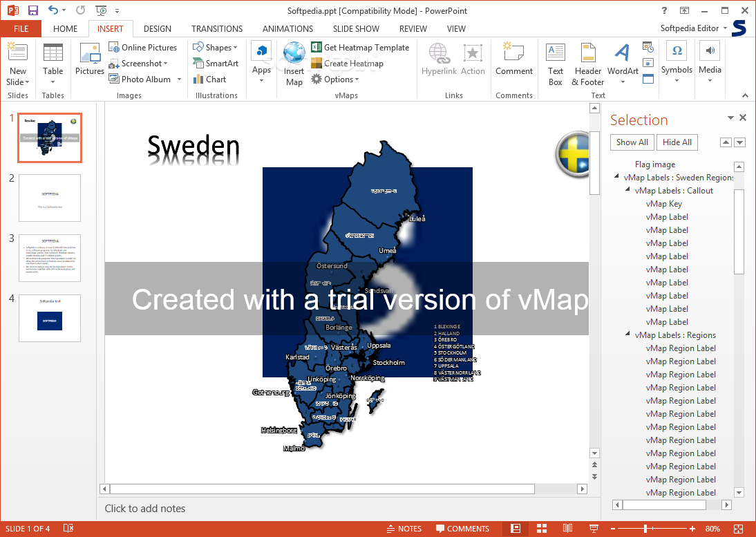The height and width of the screenshot is (537, 756).
Task: Bring selected object forward arrow
Action: pos(726,142)
